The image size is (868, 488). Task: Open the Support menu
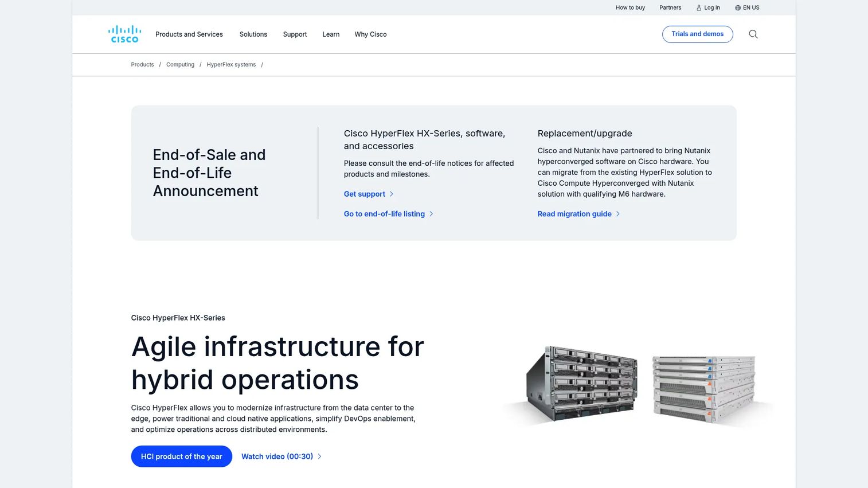coord(295,34)
